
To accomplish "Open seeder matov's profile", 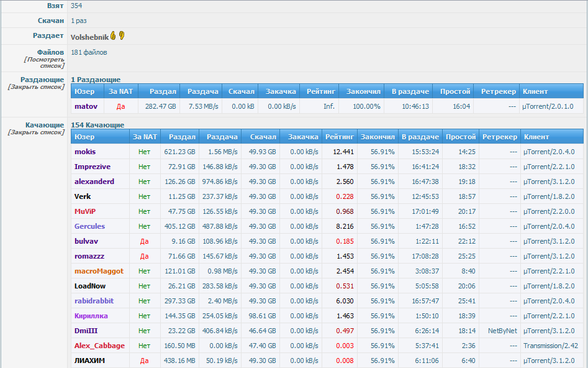I will (x=84, y=106).
